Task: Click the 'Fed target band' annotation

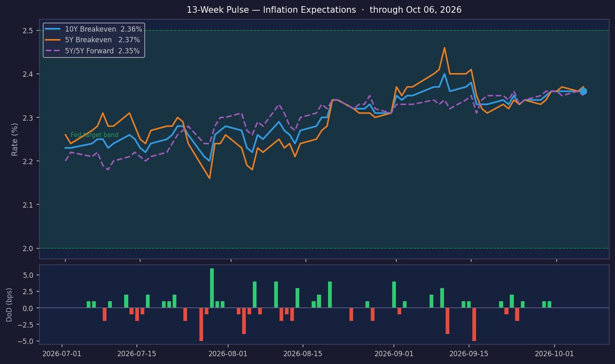Action: pos(94,135)
